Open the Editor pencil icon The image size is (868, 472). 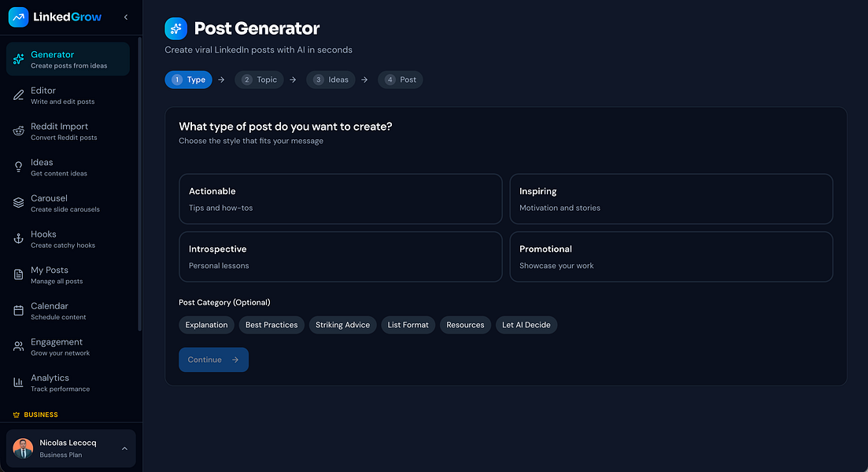(19, 95)
